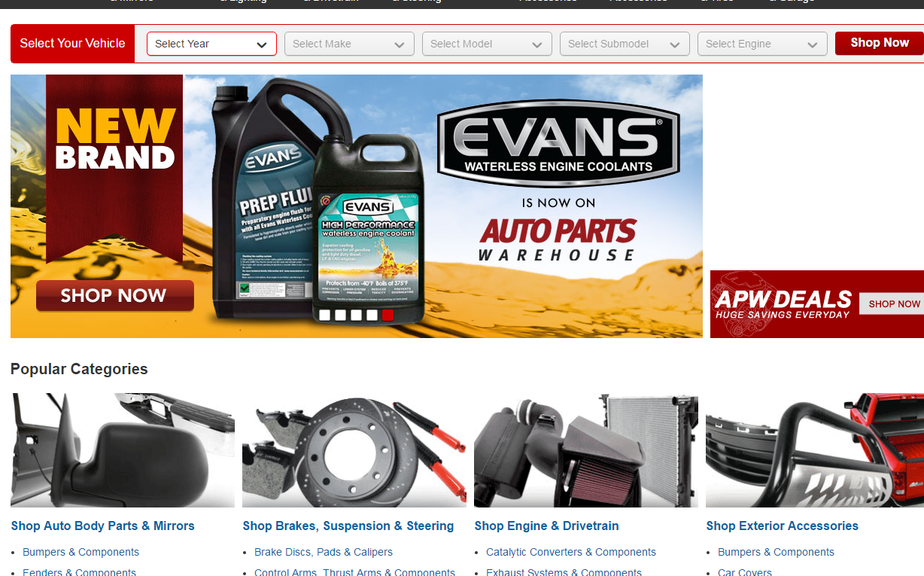Screen dimensions: 924x576
Task: Open the engine air intake category image
Action: coord(586,450)
